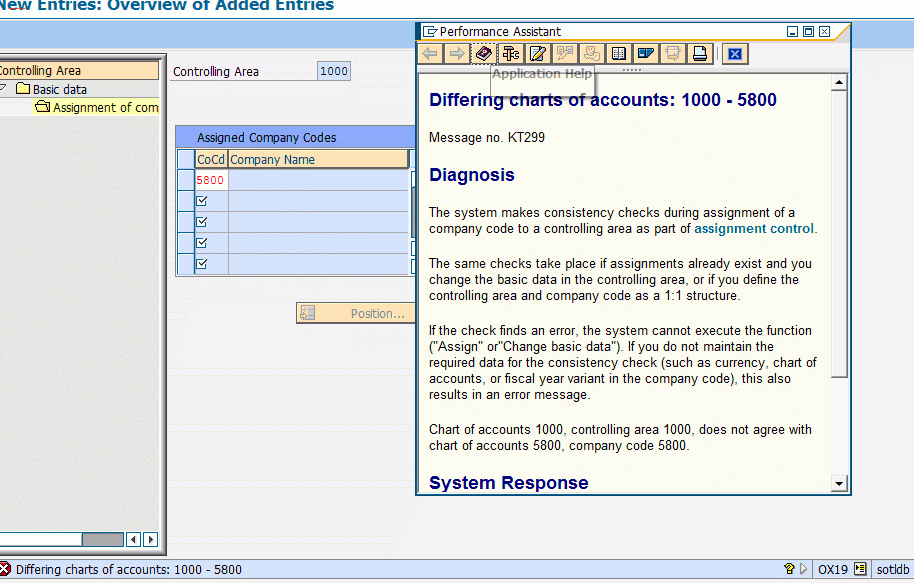This screenshot has height=583, width=914.
Task: Close help using blue X toolbar button
Action: coord(735,54)
